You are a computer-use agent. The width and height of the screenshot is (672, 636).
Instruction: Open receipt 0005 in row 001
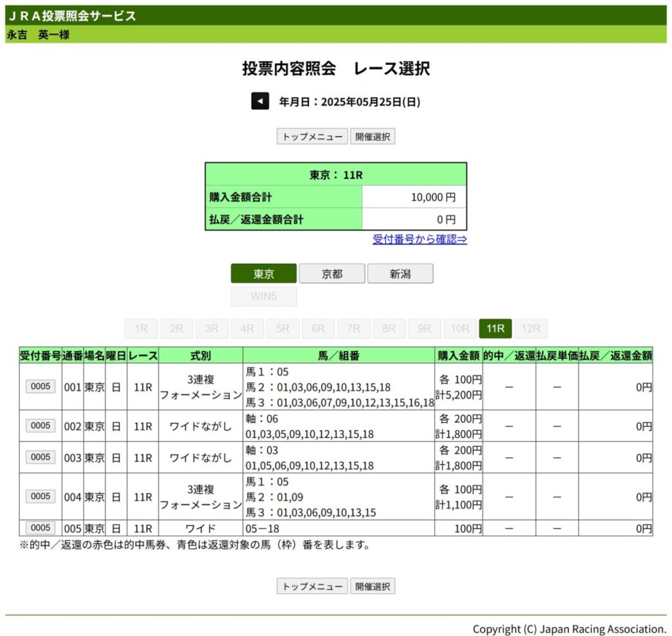pyautogui.click(x=41, y=387)
